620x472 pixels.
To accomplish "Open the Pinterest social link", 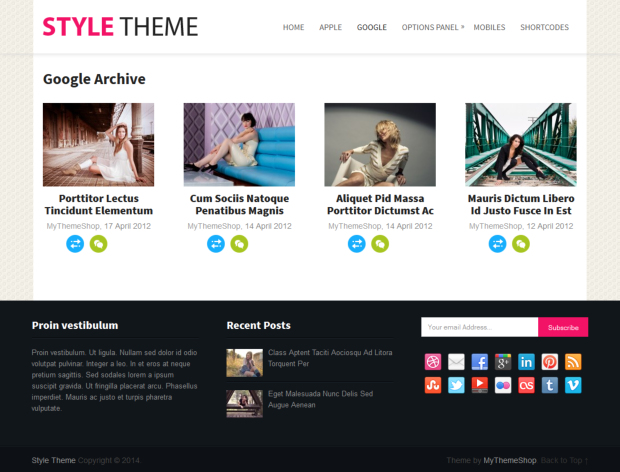I will coord(550,362).
